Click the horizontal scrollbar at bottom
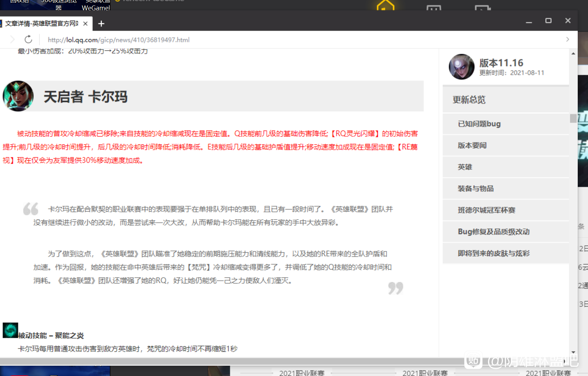 click(x=281, y=361)
